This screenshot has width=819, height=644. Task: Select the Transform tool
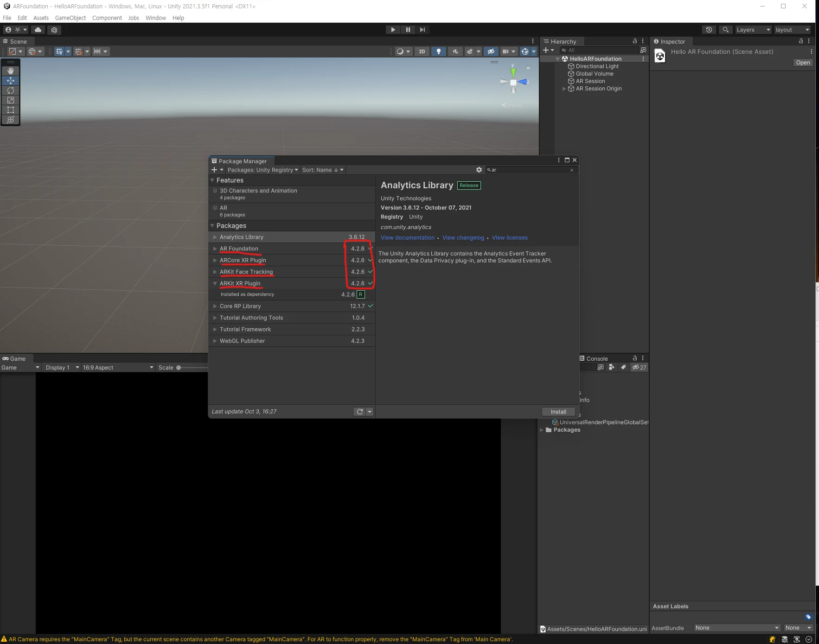11,120
